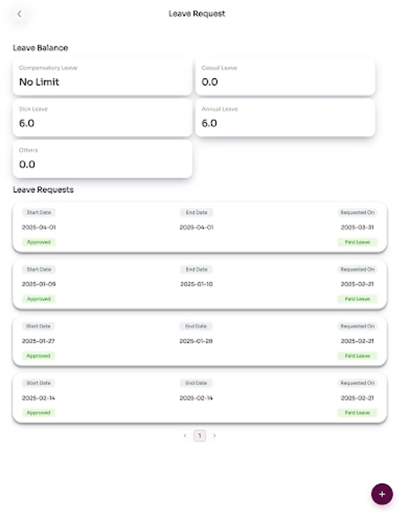Screen dimensions: 399x532
Task: Click the Casual Leave card showing 0.0
Action: [285, 76]
